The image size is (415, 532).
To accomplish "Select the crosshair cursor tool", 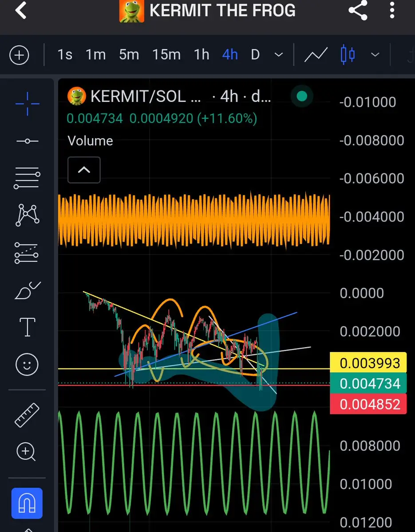I will (x=27, y=104).
